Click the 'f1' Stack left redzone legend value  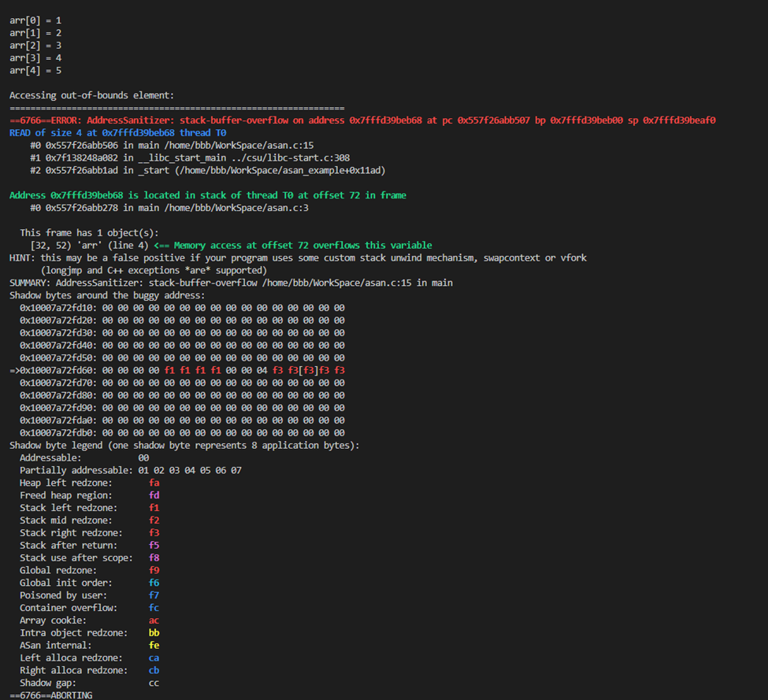coord(154,508)
